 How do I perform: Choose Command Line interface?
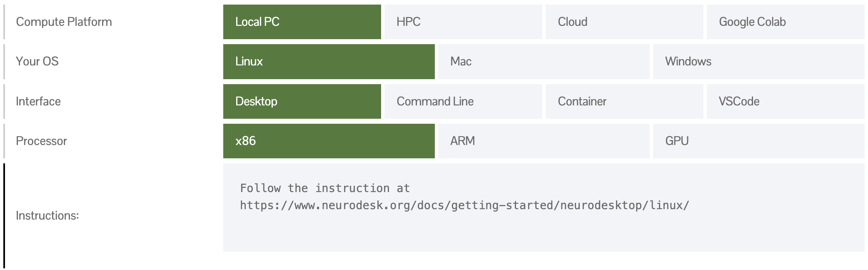click(x=463, y=101)
